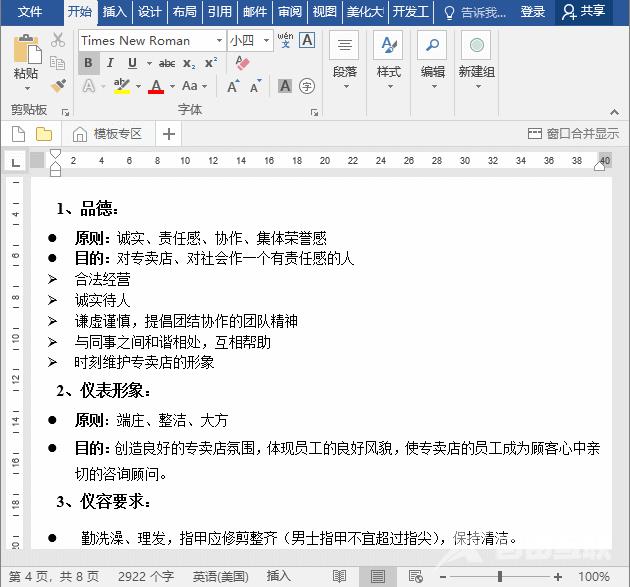The image size is (630, 587).
Task: Open the Styles (样式) gallery
Action: [x=388, y=56]
